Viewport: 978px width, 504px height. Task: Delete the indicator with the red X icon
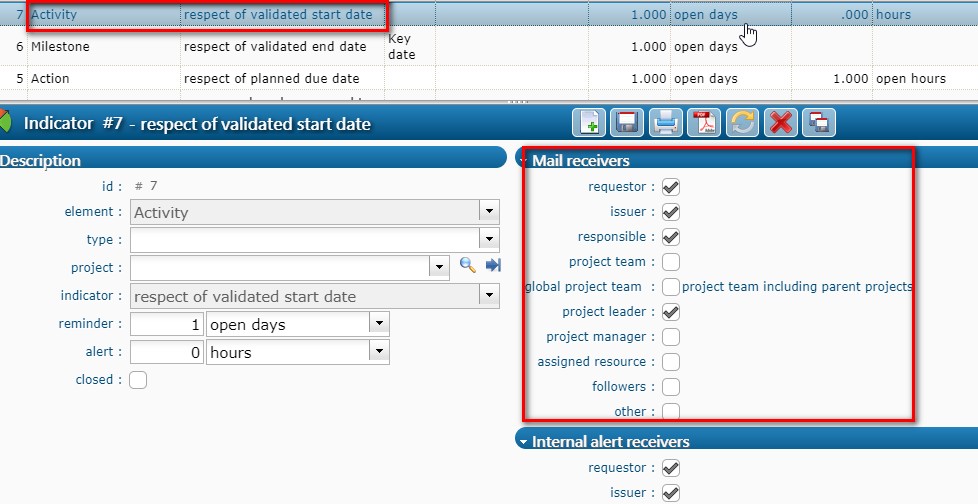pyautogui.click(x=781, y=123)
